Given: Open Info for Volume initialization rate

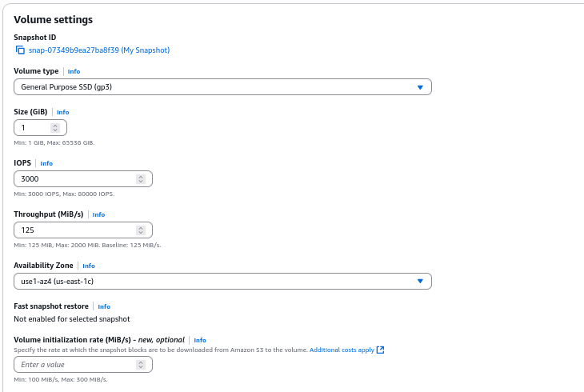Looking at the screenshot, I should click(x=200, y=340).
